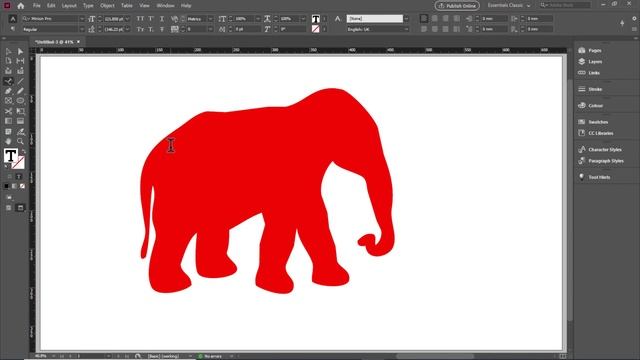Viewport: 640px width, 360px height.
Task: Open the leading value dropdown
Action: (127, 30)
